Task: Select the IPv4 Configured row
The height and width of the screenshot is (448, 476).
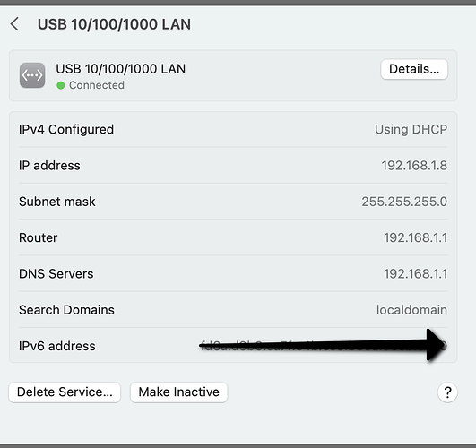Action: [x=233, y=129]
